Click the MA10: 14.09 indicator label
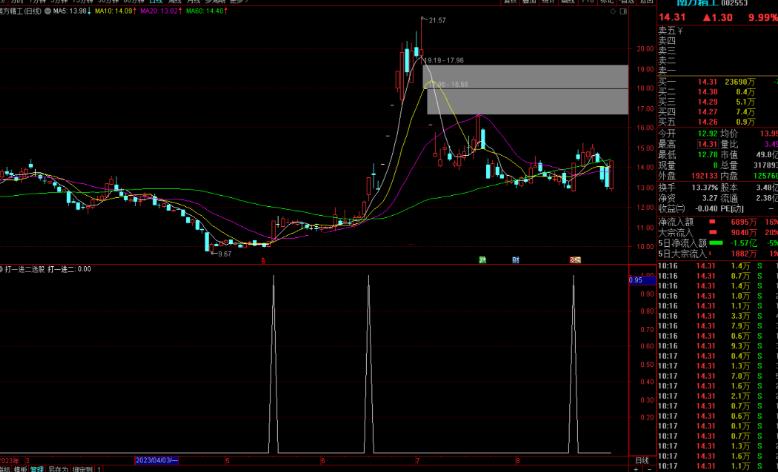Screen dimensions: 778x472 116,11
